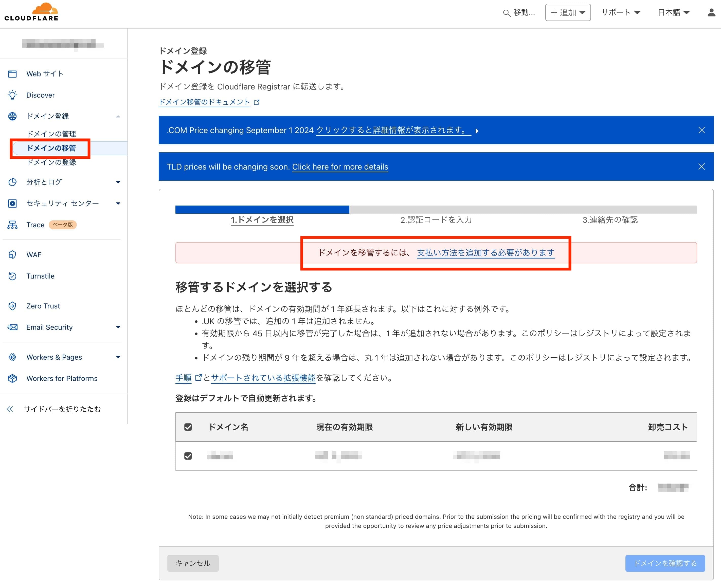Open Zero Trust in sidebar
Viewport: 721px width, 588px height.
pos(43,306)
